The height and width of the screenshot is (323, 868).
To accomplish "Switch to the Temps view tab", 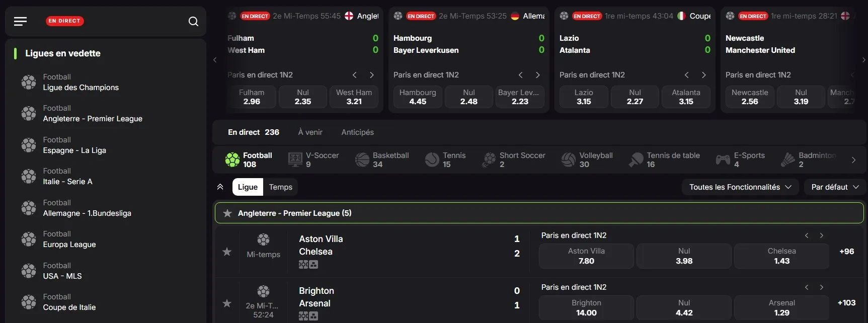I will [280, 187].
